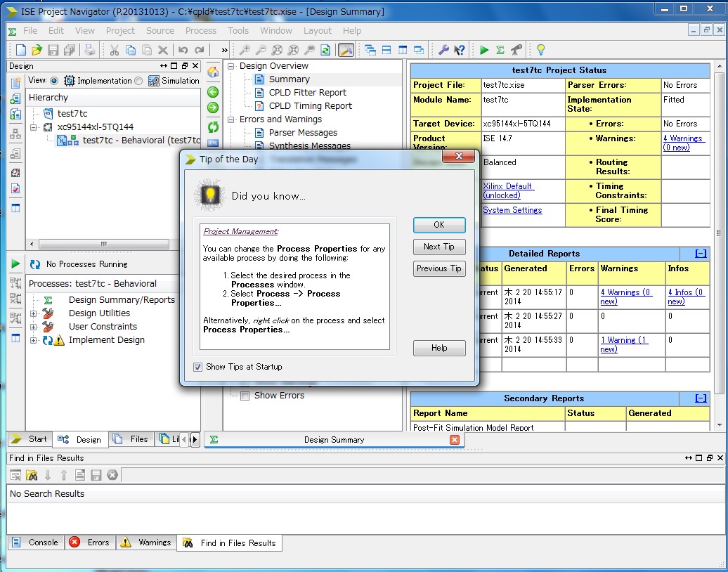Select CPLD Timing Report in tree
The width and height of the screenshot is (728, 572).
[310, 106]
